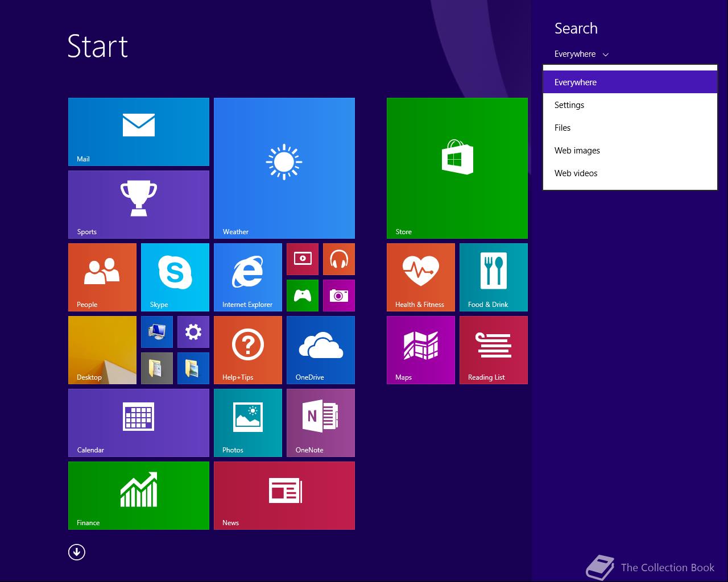Launch the Weather tile
The height and width of the screenshot is (582, 728).
[284, 168]
